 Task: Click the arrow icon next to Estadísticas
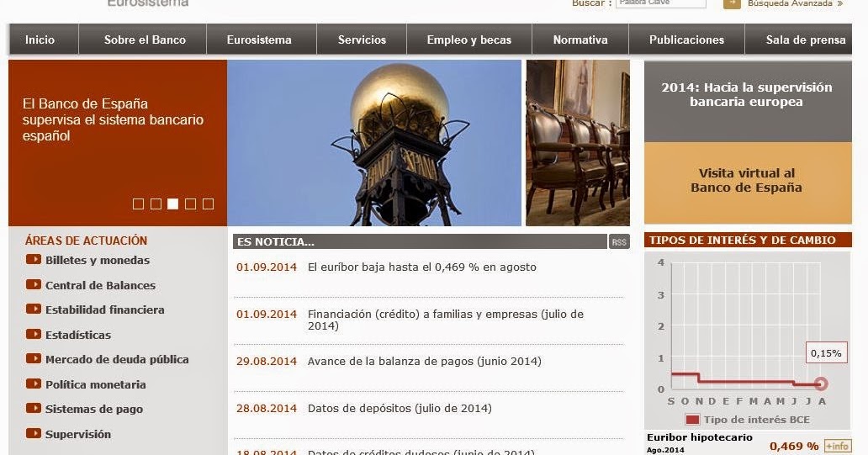34,334
